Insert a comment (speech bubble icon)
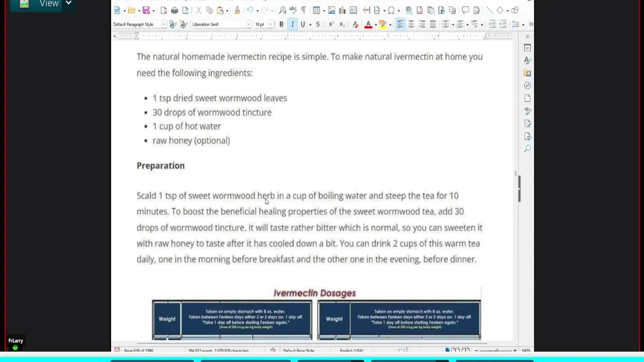 (x=465, y=11)
